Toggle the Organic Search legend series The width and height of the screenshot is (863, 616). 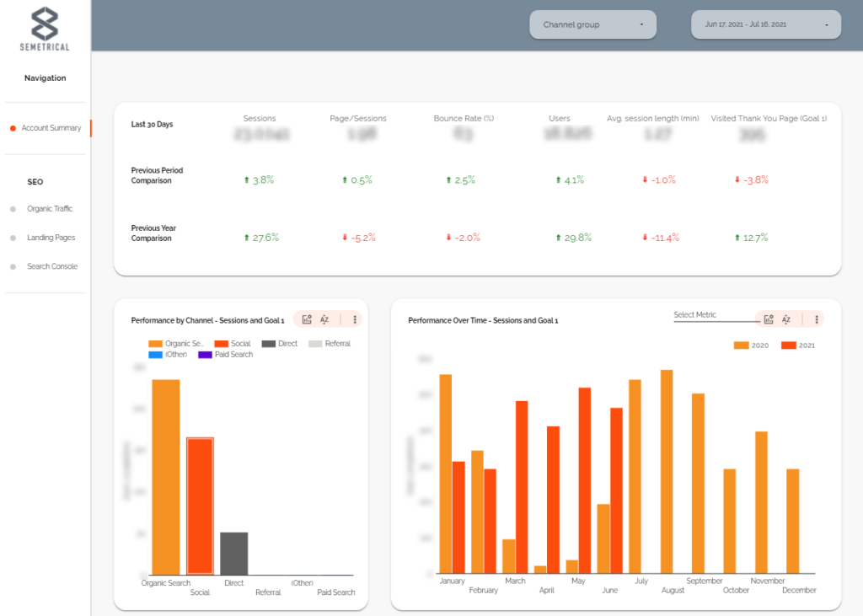[x=175, y=344]
